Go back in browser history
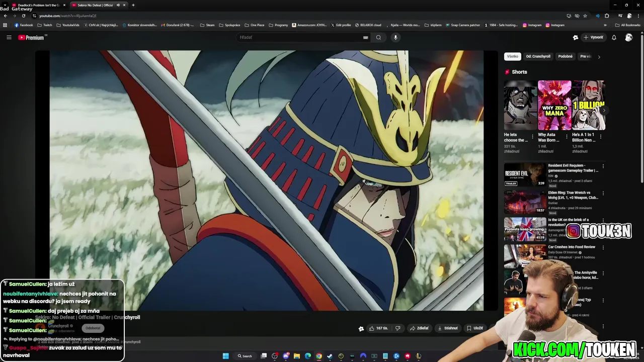This screenshot has width=644, height=362. coord(5,16)
